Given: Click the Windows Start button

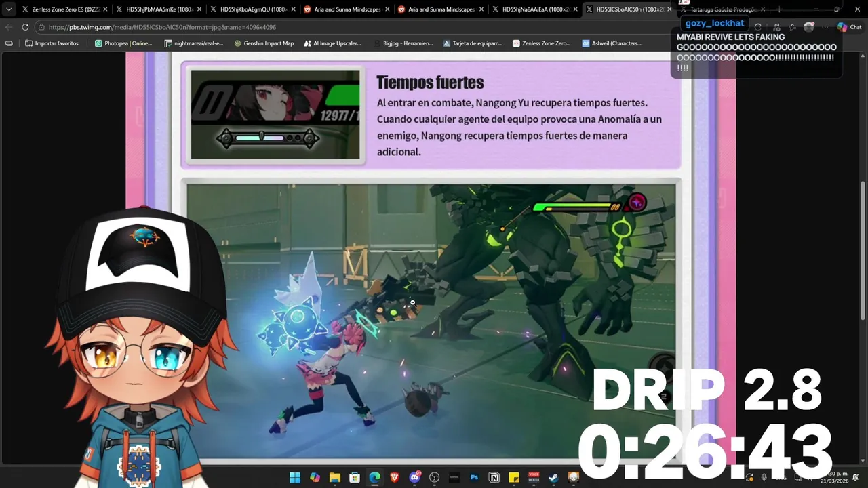Looking at the screenshot, I should click(x=295, y=477).
